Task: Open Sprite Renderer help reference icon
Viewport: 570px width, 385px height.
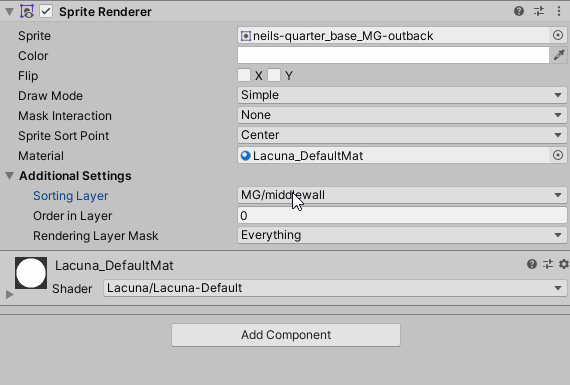Action: [519, 11]
